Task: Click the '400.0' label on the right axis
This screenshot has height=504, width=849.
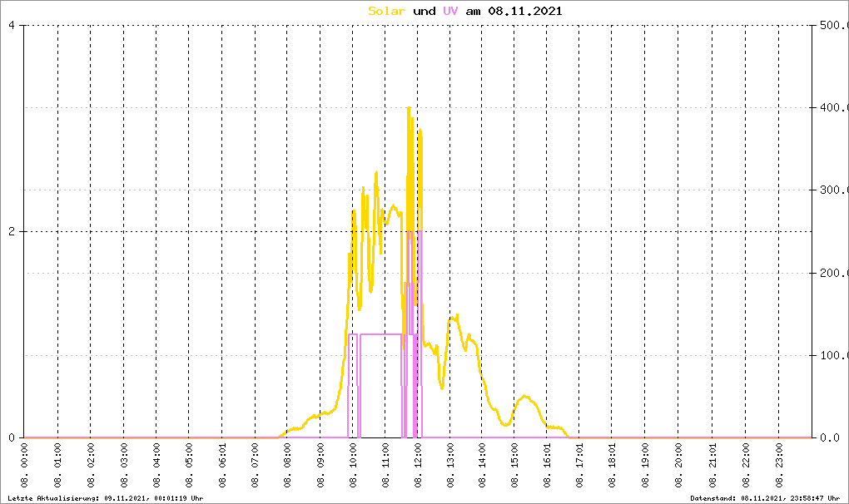Action: (832, 108)
